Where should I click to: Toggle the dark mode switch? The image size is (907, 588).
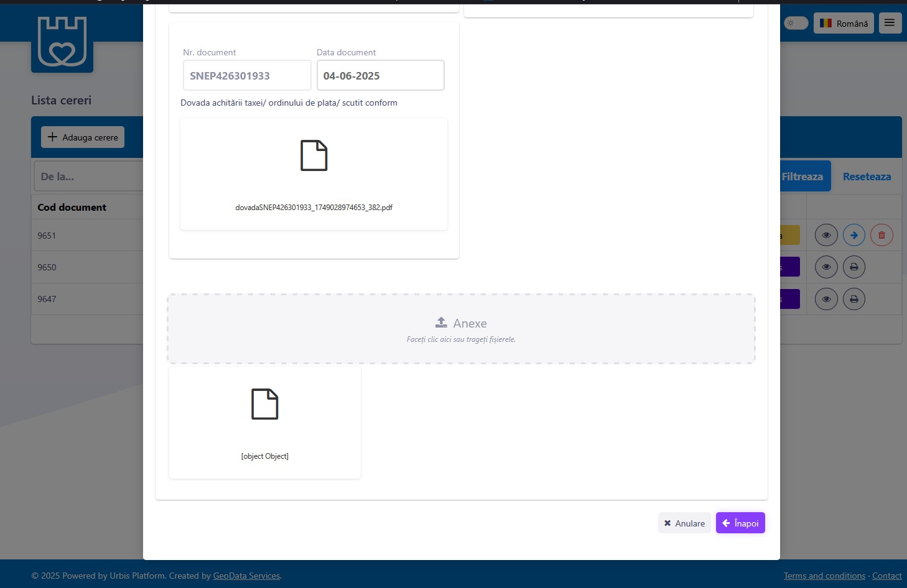[796, 23]
